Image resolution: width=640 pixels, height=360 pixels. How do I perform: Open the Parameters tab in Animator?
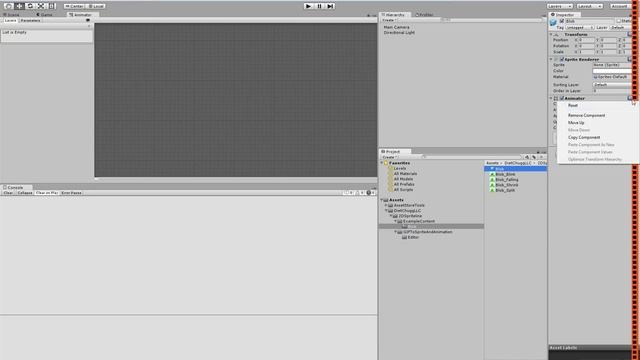pyautogui.click(x=31, y=20)
